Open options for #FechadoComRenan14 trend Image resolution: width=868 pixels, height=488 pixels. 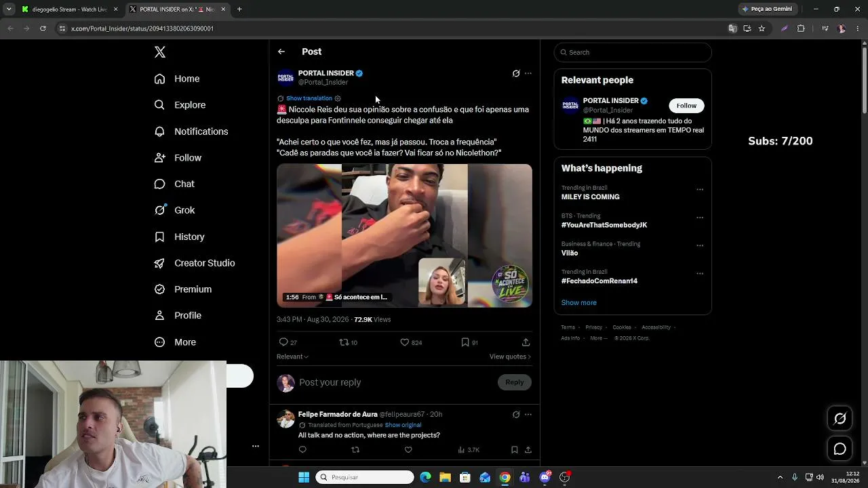click(700, 274)
